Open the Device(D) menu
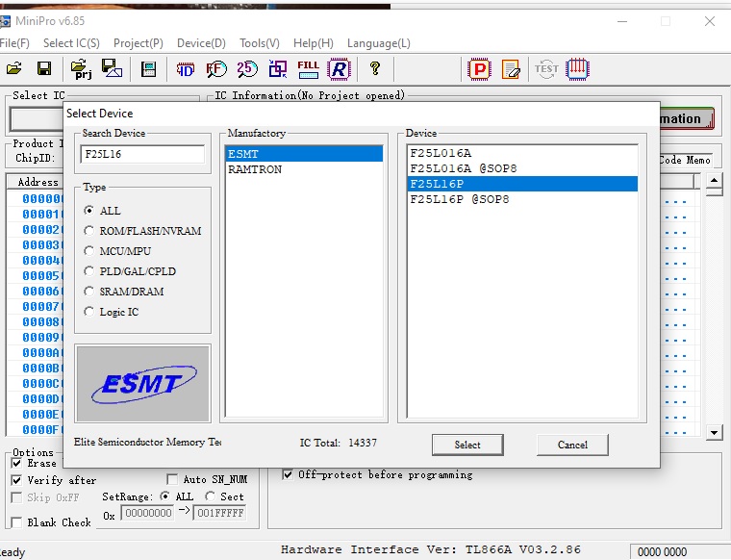 coord(201,43)
